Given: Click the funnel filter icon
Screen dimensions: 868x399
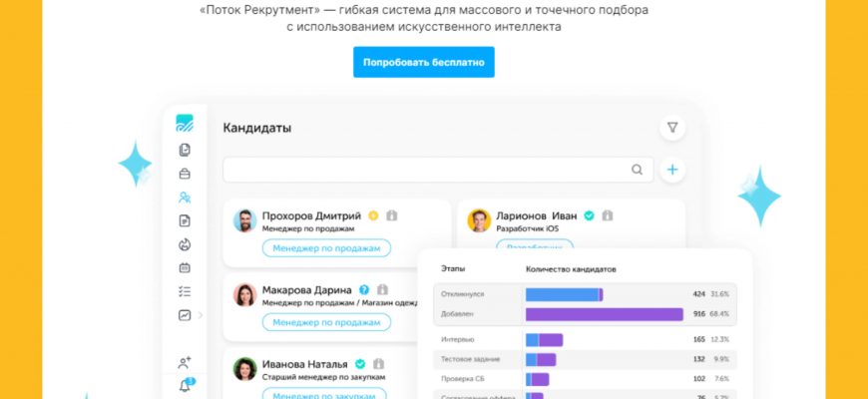Looking at the screenshot, I should tap(672, 128).
